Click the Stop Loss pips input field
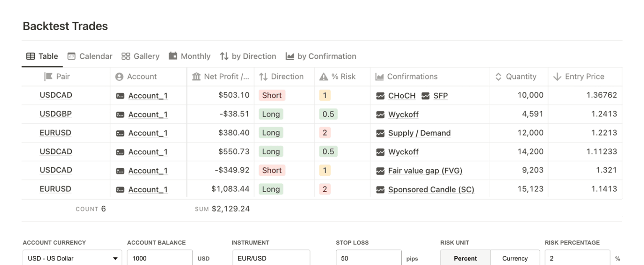644x265 pixels. (x=369, y=258)
